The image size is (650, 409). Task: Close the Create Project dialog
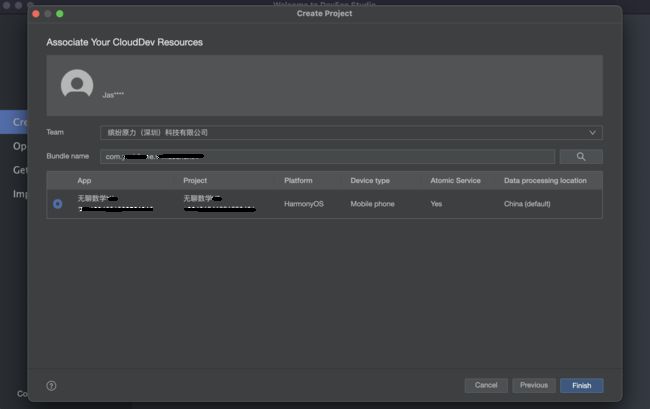[36, 14]
